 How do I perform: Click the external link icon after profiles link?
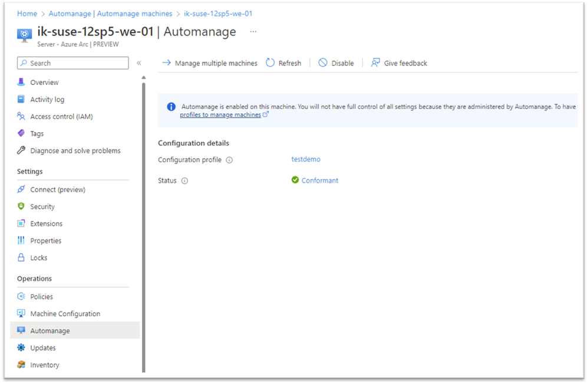click(x=266, y=114)
